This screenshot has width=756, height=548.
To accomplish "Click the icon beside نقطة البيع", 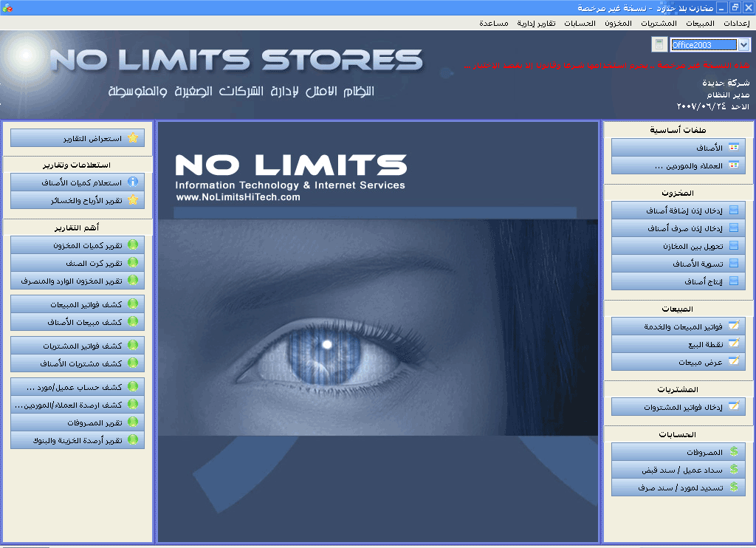I will click(734, 343).
